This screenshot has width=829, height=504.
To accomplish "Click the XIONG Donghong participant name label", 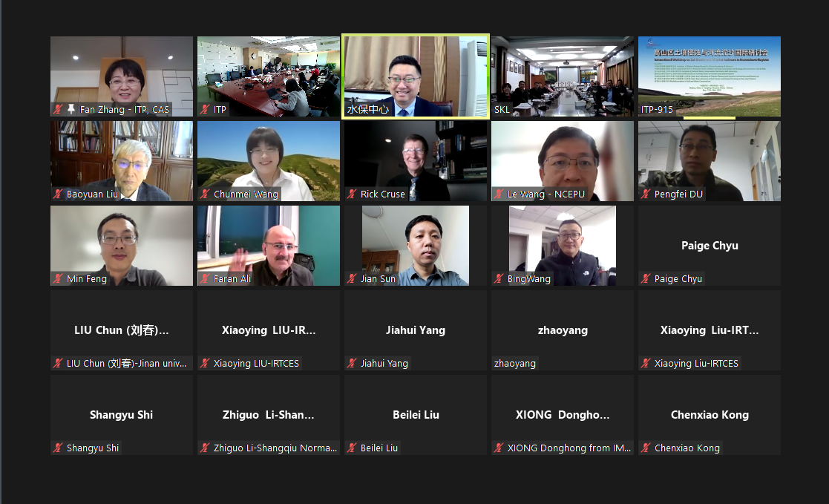I will coord(569,448).
